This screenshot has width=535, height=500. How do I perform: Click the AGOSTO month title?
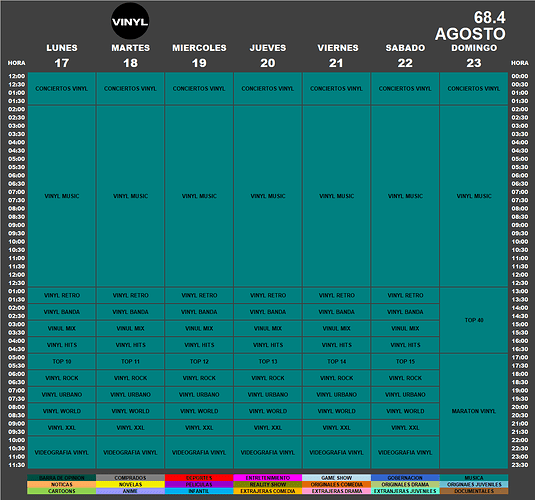coord(470,34)
